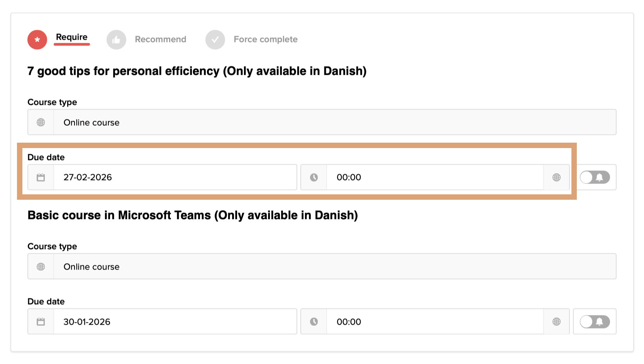The image size is (644, 364).
Task: Click the course title 7 good tips for personal efficiency
Action: 197,71
